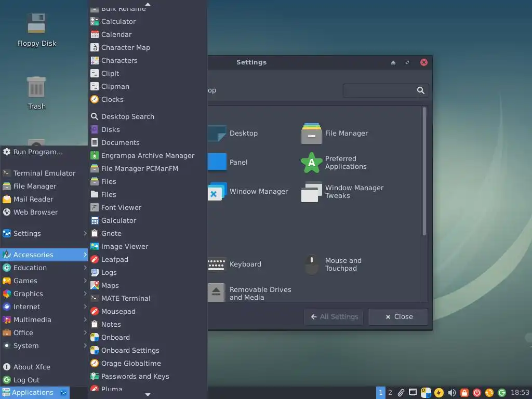Screen dimensions: 532x399
Task: Open Keyboard settings in Settings window
Action: click(235, 264)
